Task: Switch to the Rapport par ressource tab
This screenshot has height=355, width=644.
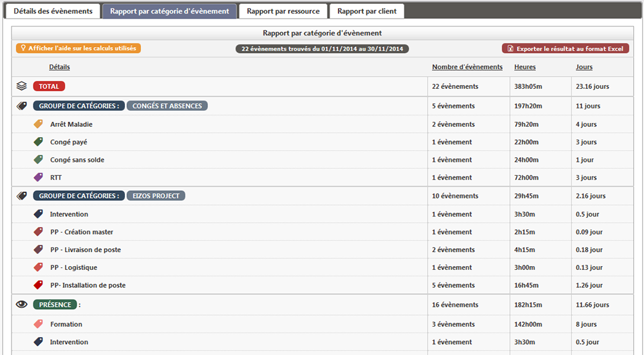Action: coord(283,12)
